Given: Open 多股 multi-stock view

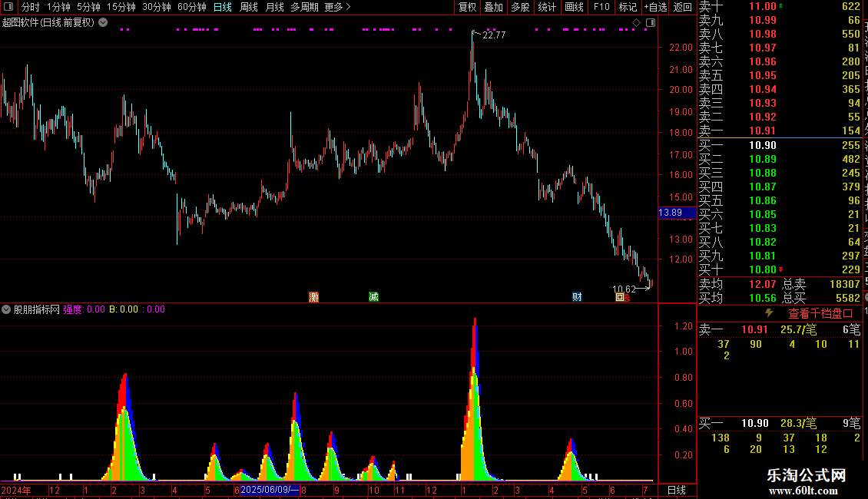Looking at the screenshot, I should pos(520,7).
